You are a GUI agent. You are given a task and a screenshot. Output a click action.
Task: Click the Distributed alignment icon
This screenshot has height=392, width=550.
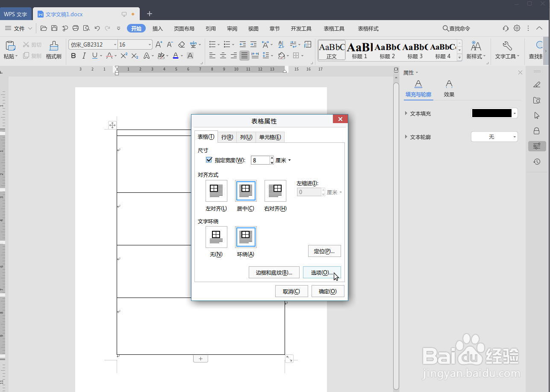click(x=255, y=56)
